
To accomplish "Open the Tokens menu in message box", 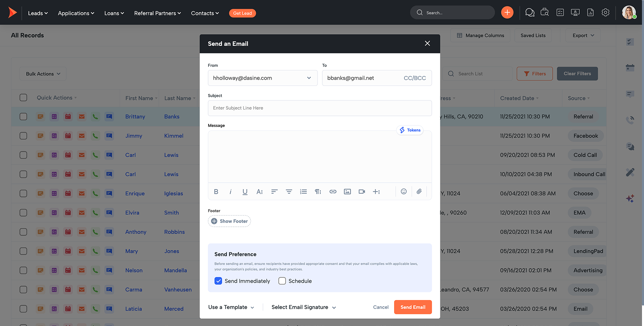I will pos(410,130).
